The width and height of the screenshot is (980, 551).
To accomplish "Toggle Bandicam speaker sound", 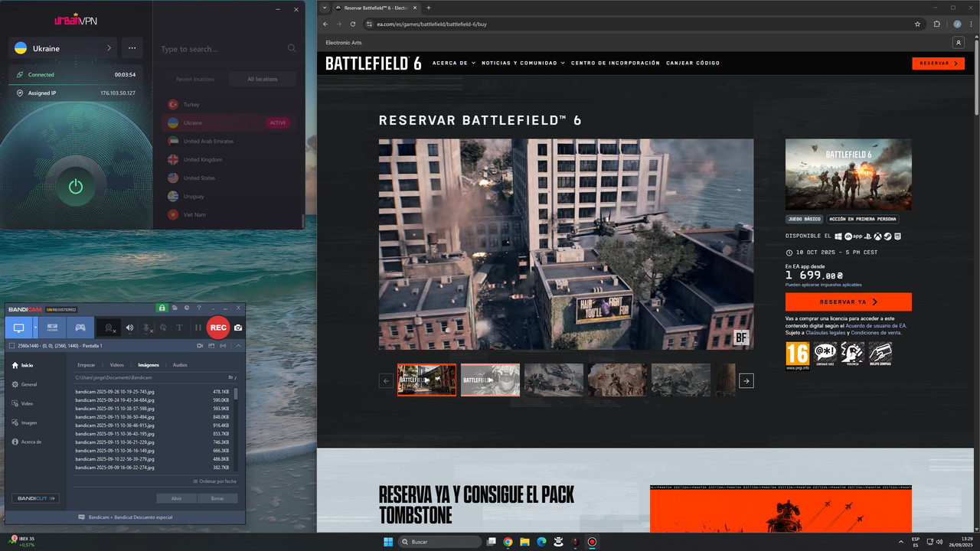I will point(129,328).
